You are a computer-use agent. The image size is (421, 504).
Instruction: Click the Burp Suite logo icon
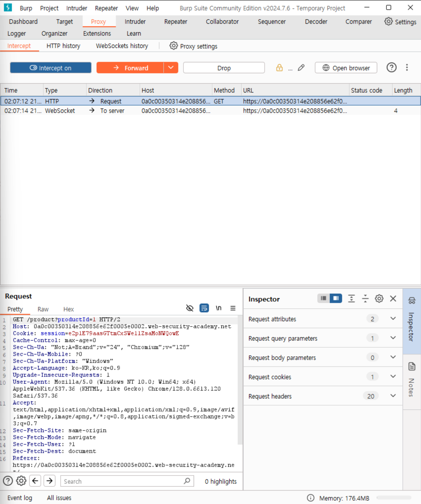pyautogui.click(x=8, y=8)
